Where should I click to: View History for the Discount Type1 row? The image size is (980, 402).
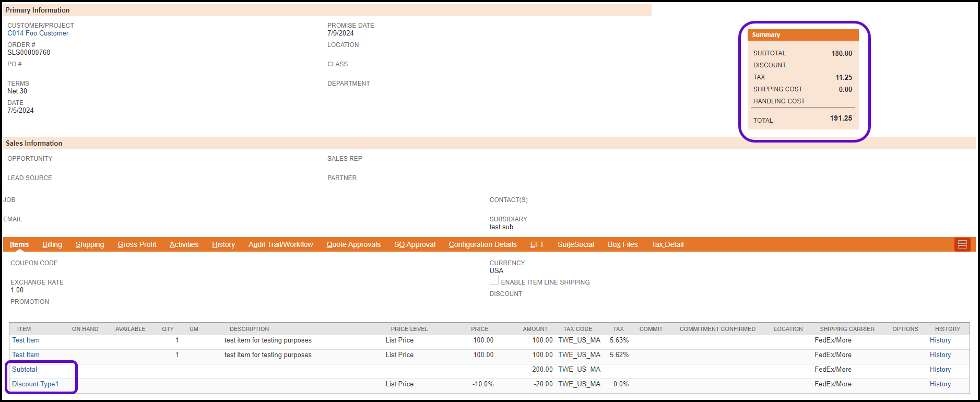[940, 384]
